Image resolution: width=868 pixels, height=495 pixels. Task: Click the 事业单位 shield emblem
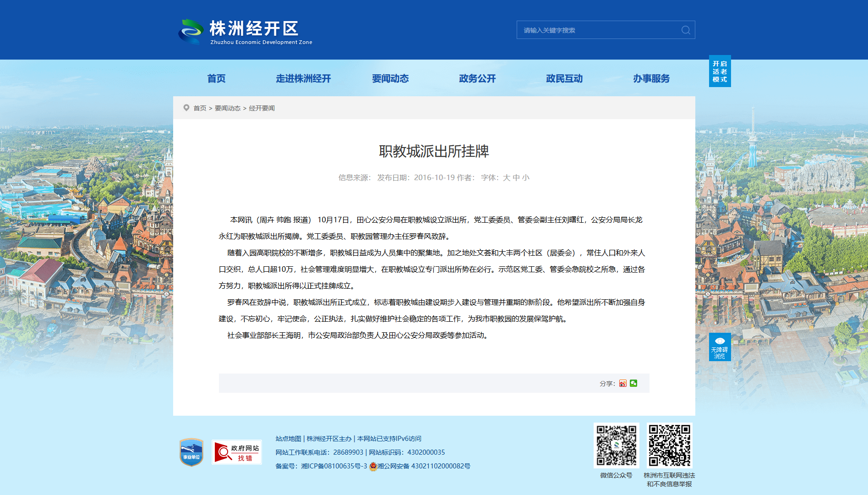coord(191,452)
